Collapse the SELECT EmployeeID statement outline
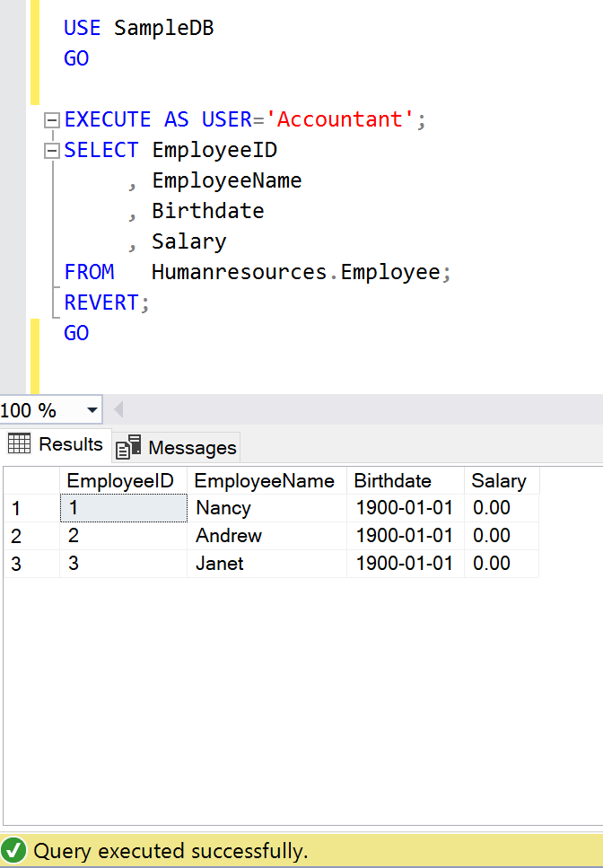Screen dimensions: 603x868 pyautogui.click(x=51, y=151)
